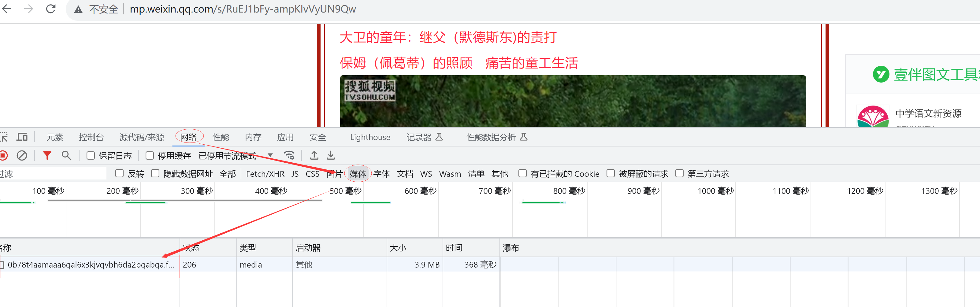The width and height of the screenshot is (980, 307).
Task: Focus the 过滤 filter text field
Action: (x=53, y=174)
